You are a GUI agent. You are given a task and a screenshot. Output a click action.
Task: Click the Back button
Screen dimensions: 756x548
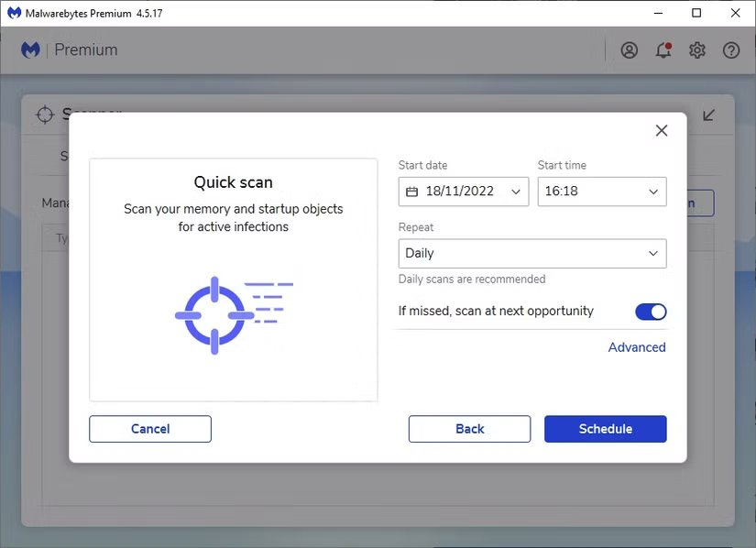pos(469,429)
